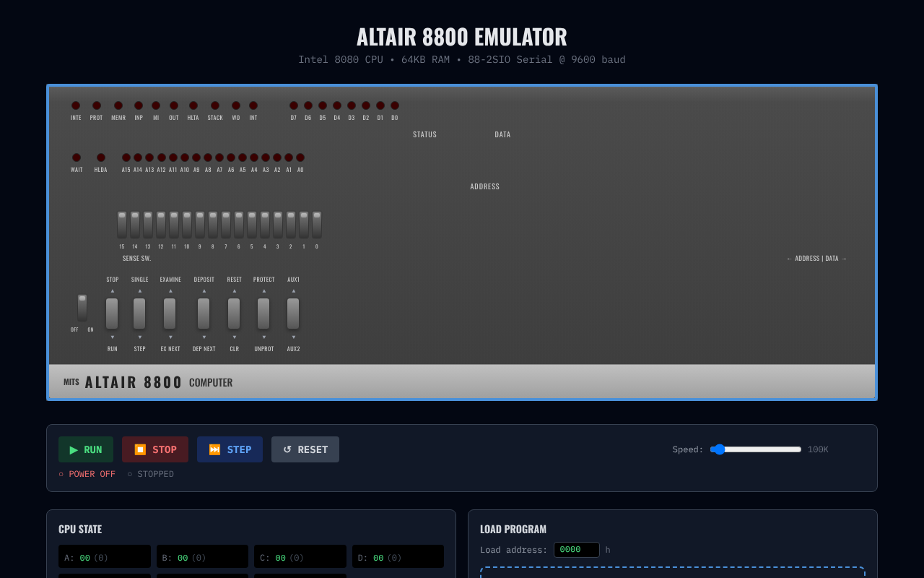Click the STOPPED status indicator

pos(150,474)
